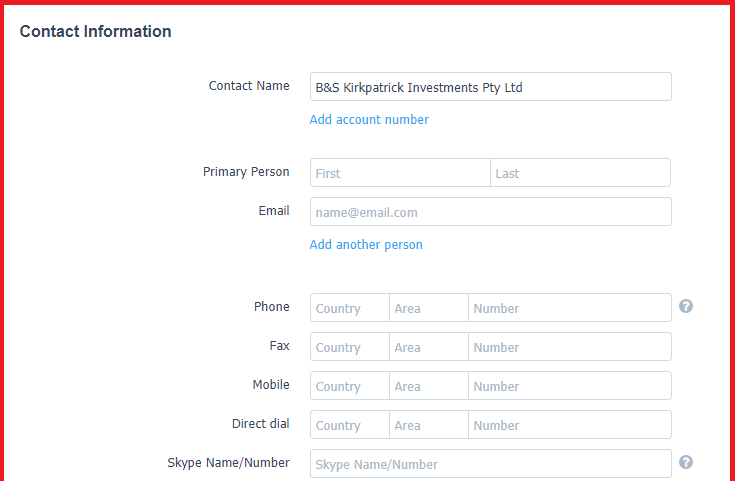738x481 pixels.
Task: Select the Mobile Country code field
Action: click(x=350, y=386)
